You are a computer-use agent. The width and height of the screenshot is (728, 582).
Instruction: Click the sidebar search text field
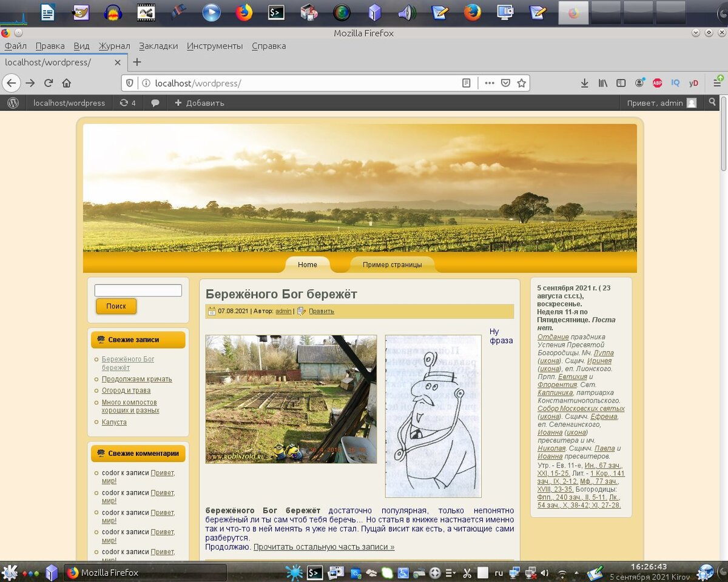138,290
